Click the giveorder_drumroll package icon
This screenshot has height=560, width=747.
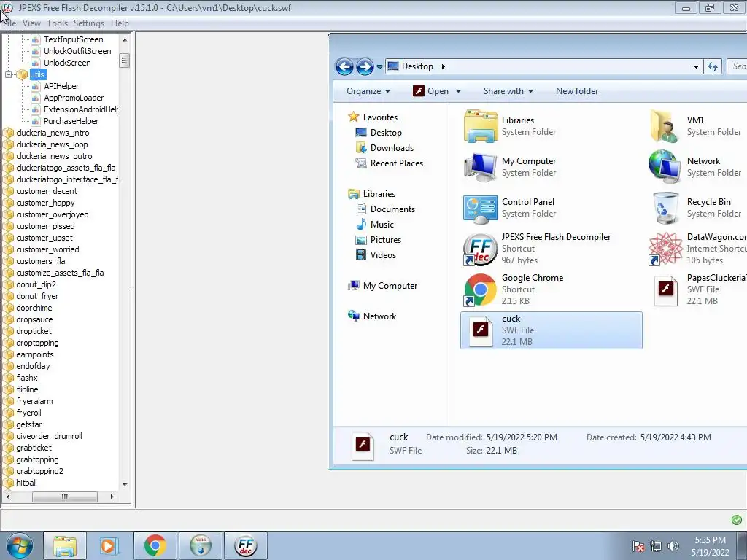click(x=9, y=436)
